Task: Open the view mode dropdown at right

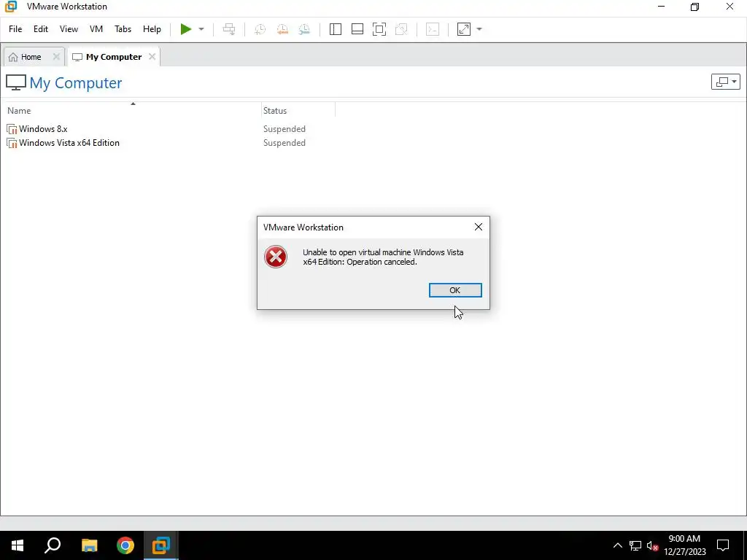Action: click(726, 82)
